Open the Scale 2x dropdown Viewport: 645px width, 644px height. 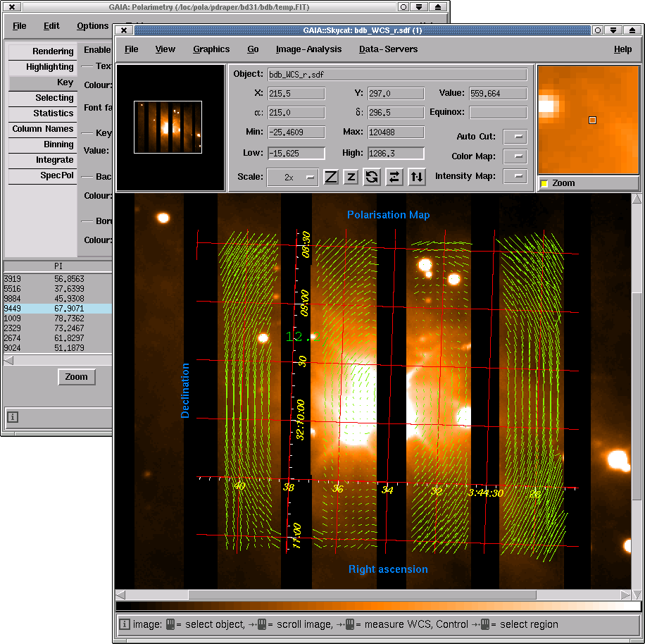click(x=292, y=178)
